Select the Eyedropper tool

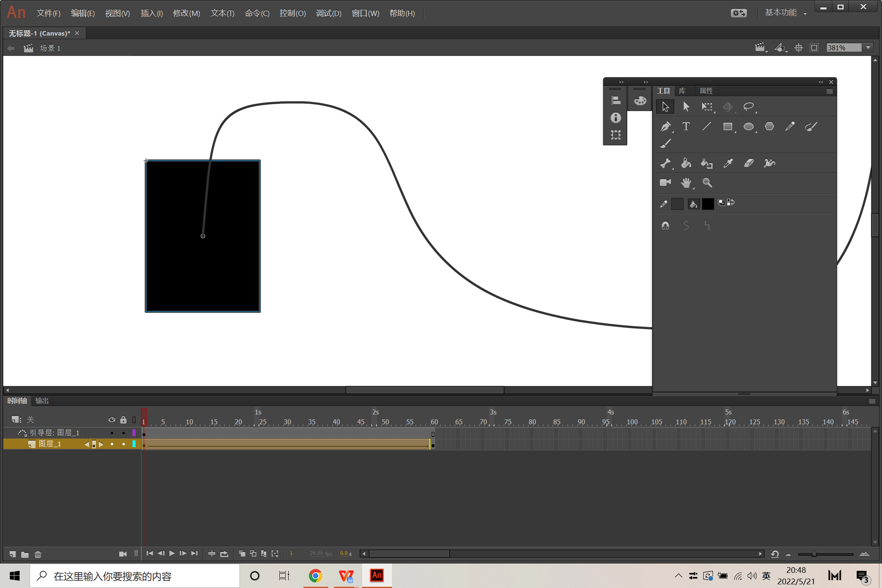[x=728, y=163]
